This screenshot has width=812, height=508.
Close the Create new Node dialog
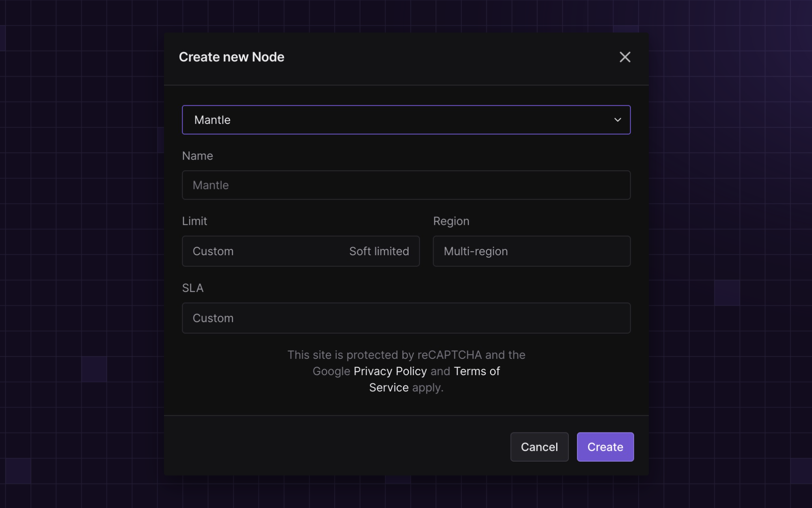(x=624, y=57)
